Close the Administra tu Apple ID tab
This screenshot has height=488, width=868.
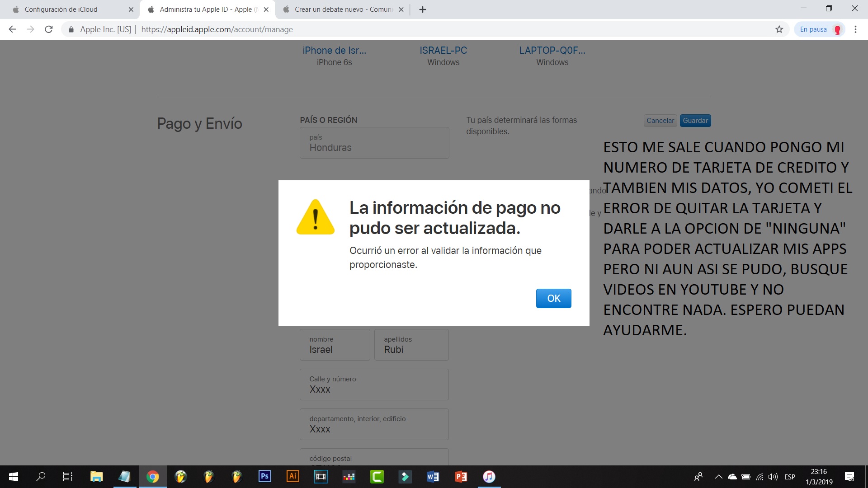[266, 9]
